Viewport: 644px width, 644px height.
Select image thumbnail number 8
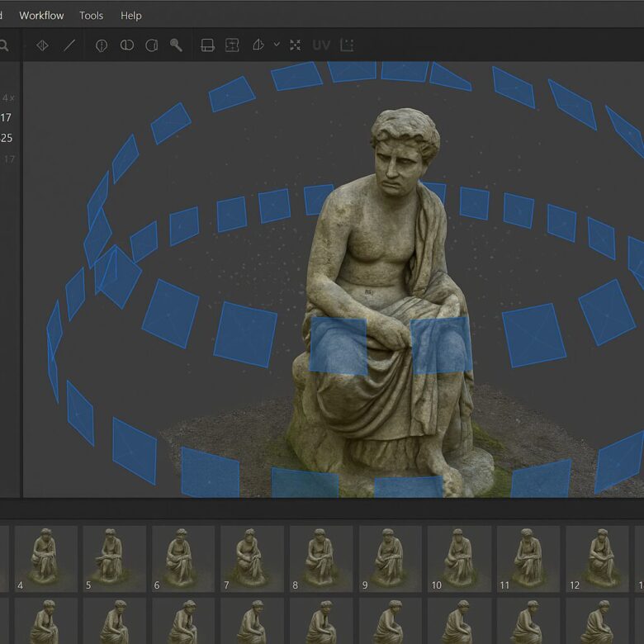(321, 559)
